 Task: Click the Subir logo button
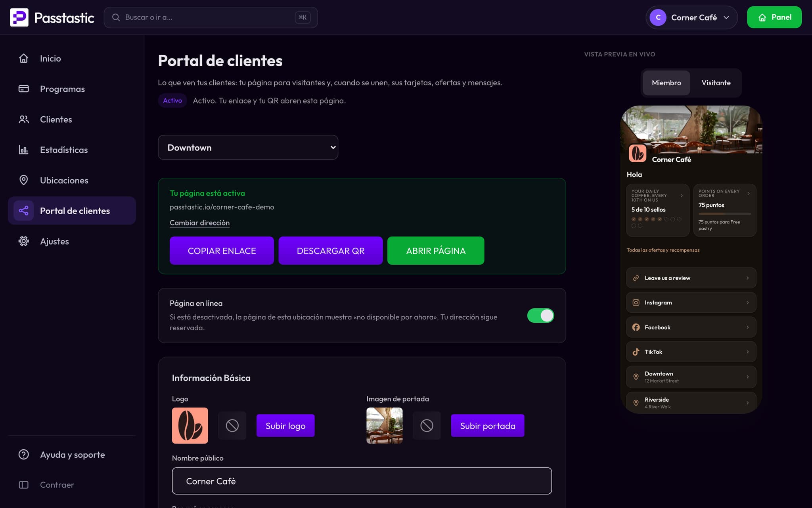[285, 426]
